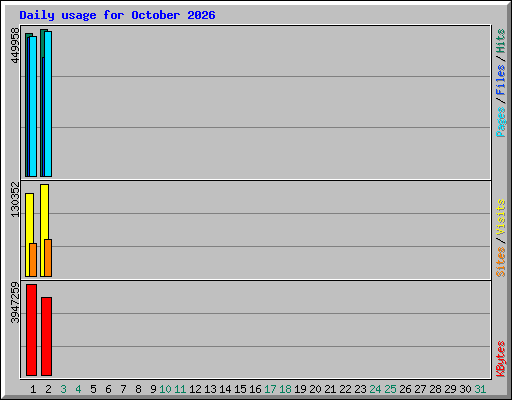The width and height of the screenshot is (512, 400).
Task: Click day label 5
Action: point(93,389)
